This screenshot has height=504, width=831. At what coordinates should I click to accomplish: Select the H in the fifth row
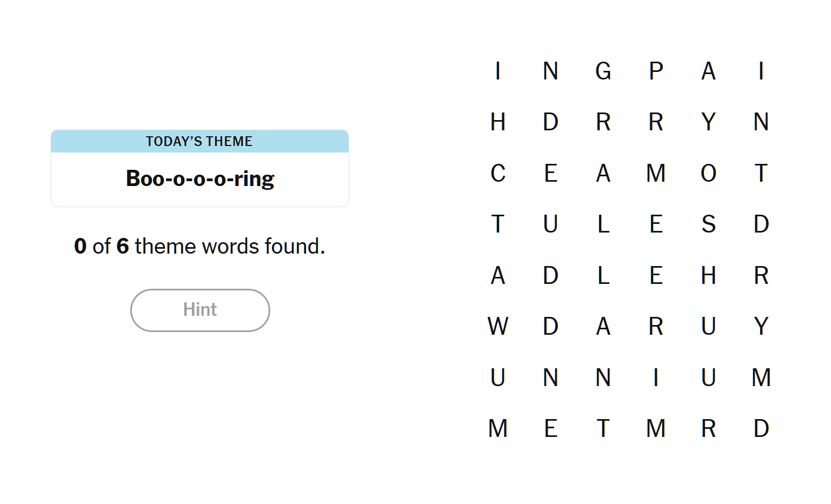pyautogui.click(x=708, y=275)
